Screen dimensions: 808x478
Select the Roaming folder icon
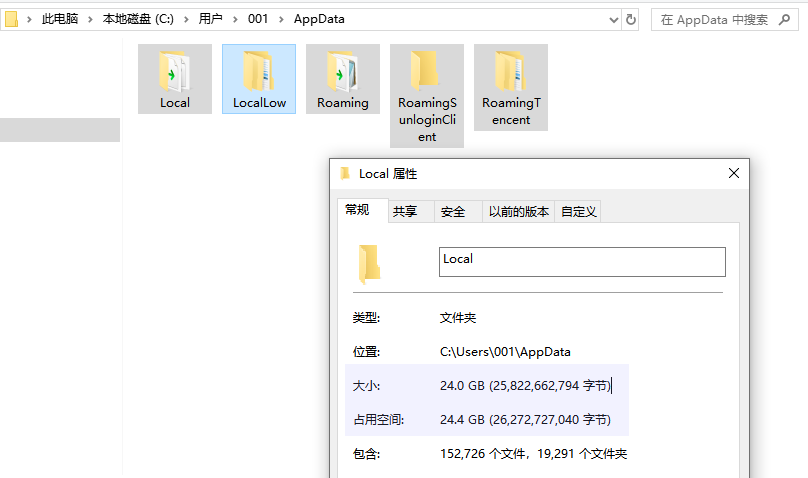coord(343,71)
